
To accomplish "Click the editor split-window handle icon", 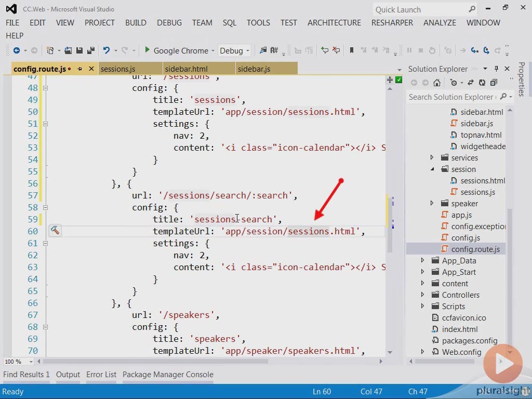I will coord(390,79).
